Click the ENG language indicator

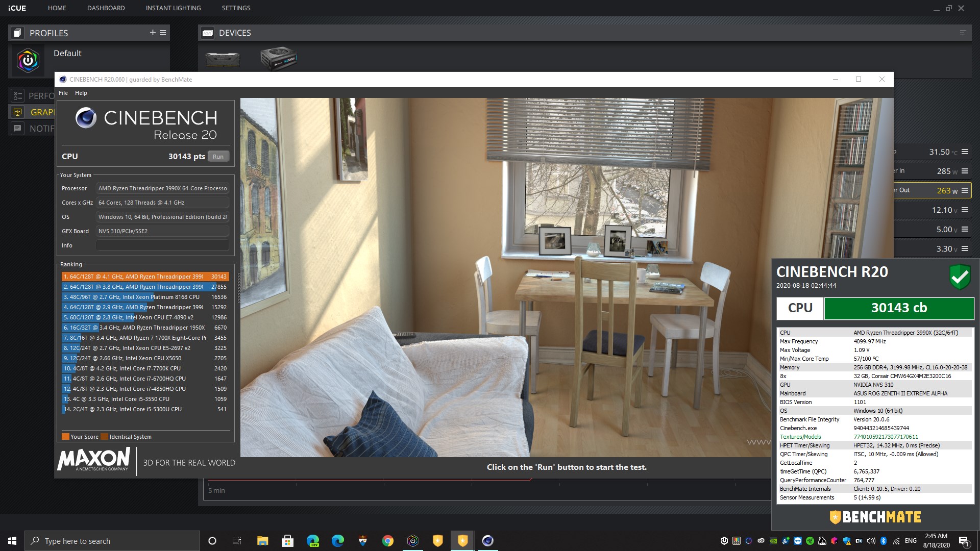click(911, 541)
